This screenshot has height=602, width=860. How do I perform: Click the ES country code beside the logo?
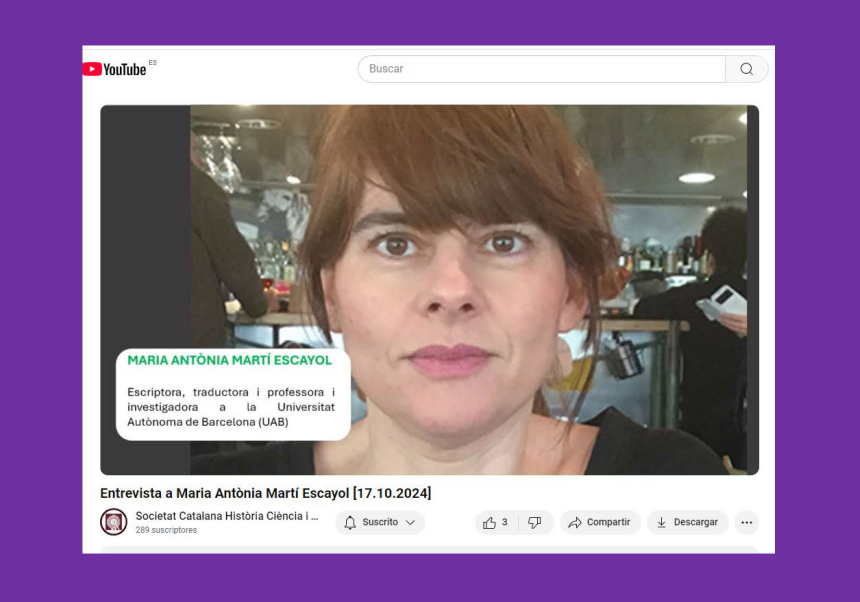153,63
